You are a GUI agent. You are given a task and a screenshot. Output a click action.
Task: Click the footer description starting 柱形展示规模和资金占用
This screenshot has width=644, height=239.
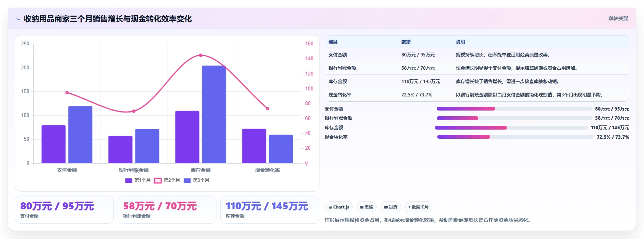click(429, 220)
